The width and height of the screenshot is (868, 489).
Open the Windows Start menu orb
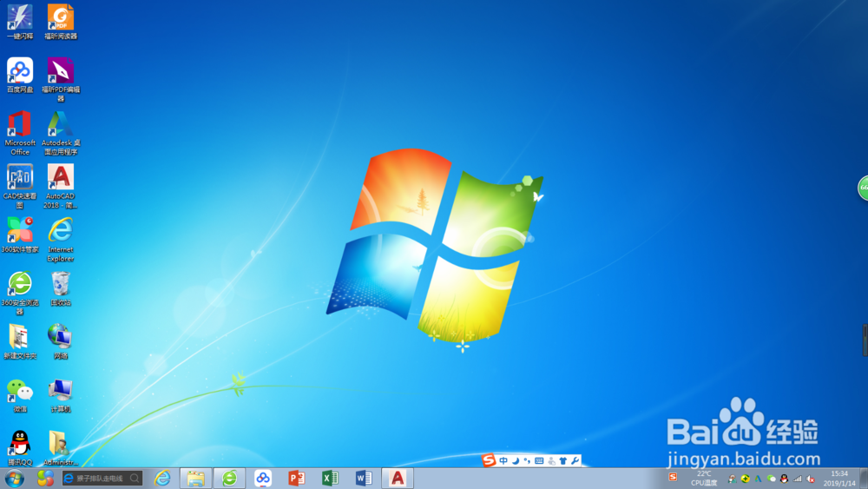point(15,478)
